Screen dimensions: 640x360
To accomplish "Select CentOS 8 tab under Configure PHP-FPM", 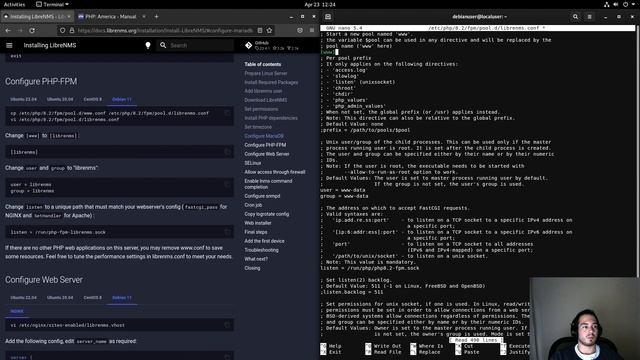I will pyautogui.click(x=93, y=99).
